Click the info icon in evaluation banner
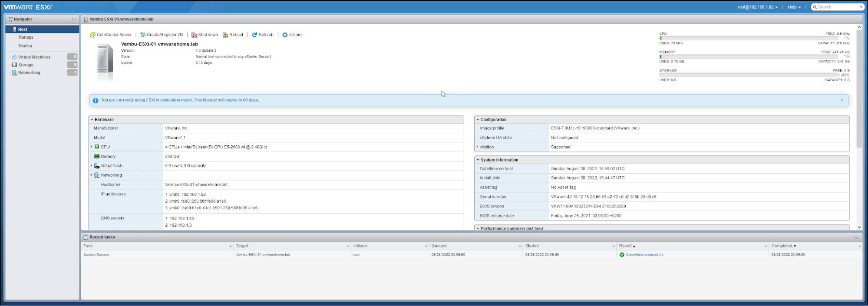This screenshot has width=868, height=306. coord(96,100)
